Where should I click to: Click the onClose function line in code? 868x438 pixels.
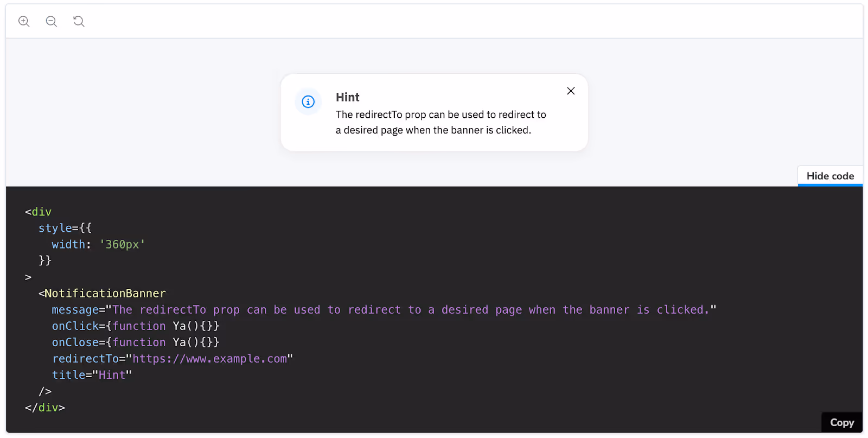pyautogui.click(x=136, y=342)
